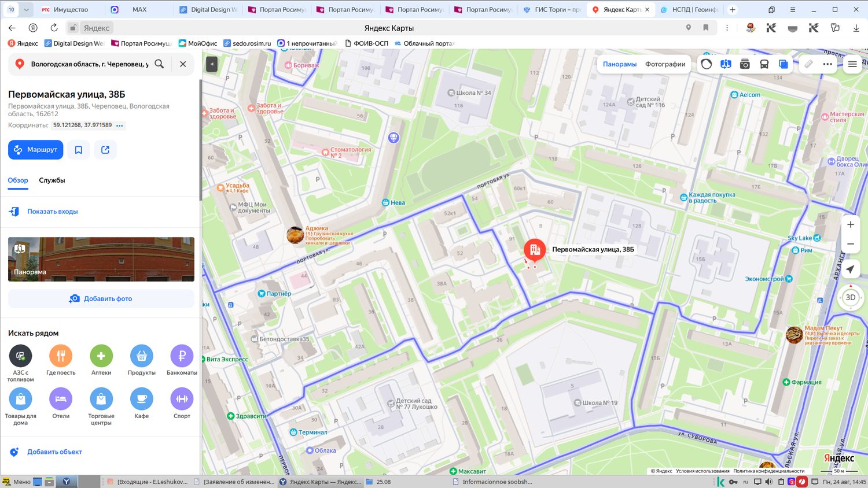Click the share link icon
The image size is (868, 488).
pyautogui.click(x=105, y=150)
